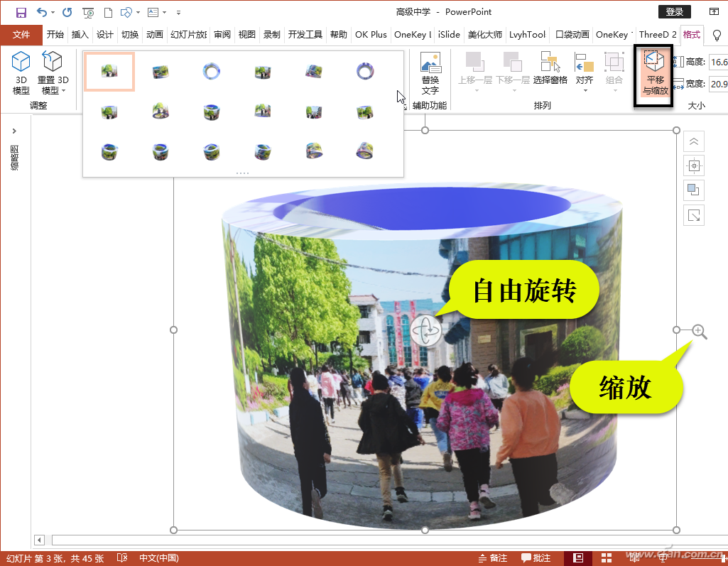
Task: Click the free rotation handle on the cylinder
Action: pos(426,330)
